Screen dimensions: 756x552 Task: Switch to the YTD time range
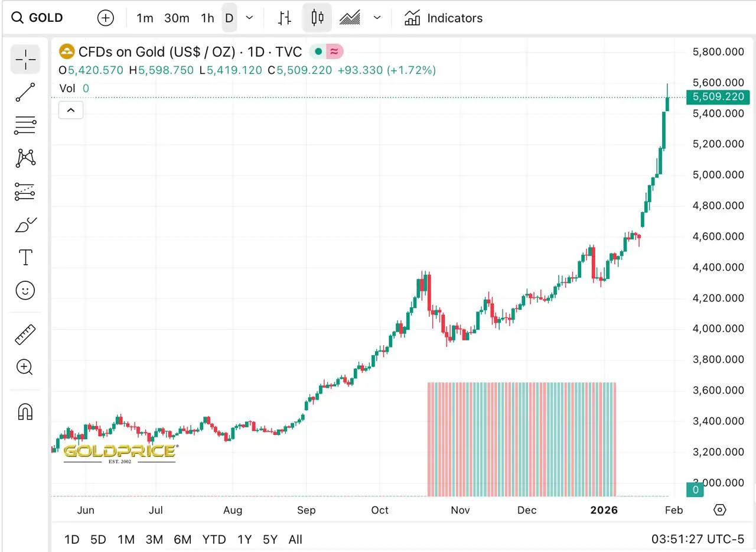coord(214,539)
